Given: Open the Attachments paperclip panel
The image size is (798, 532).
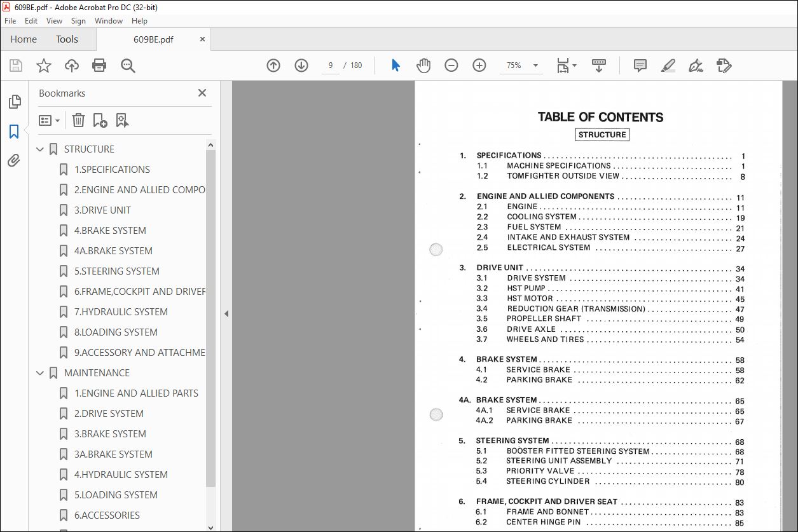Looking at the screenshot, I should 14,161.
